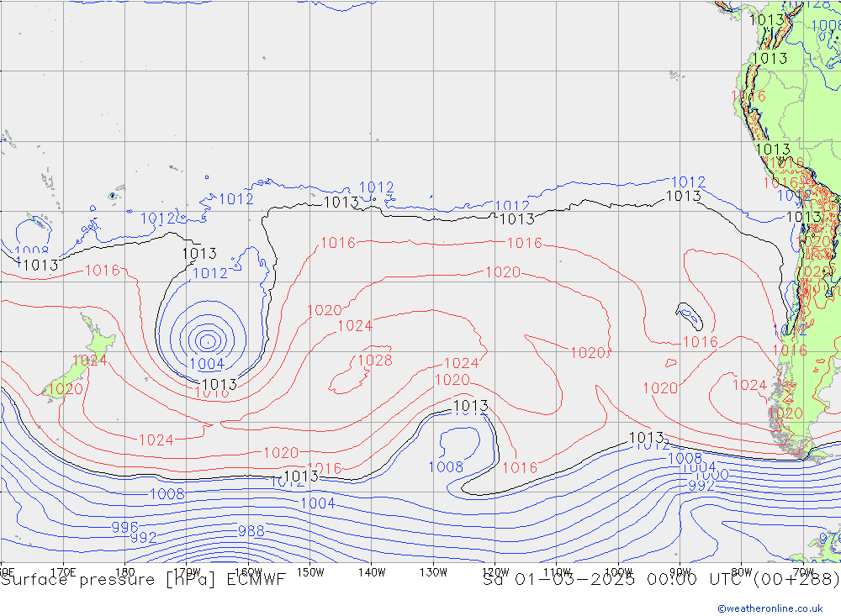Click the 70W longitude label

803,572
